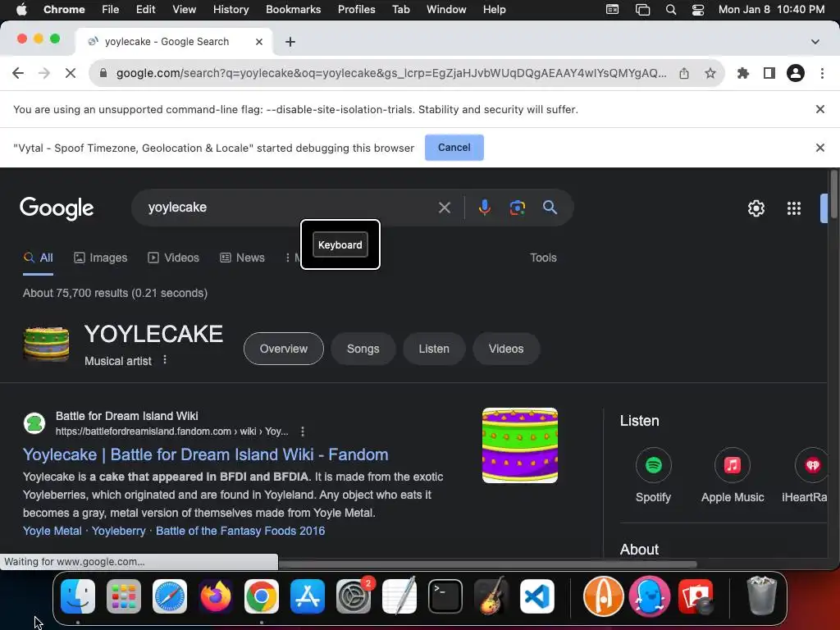840x630 pixels.
Task: Open Battle of the Fantasy Foods 2016 link
Action: point(240,531)
